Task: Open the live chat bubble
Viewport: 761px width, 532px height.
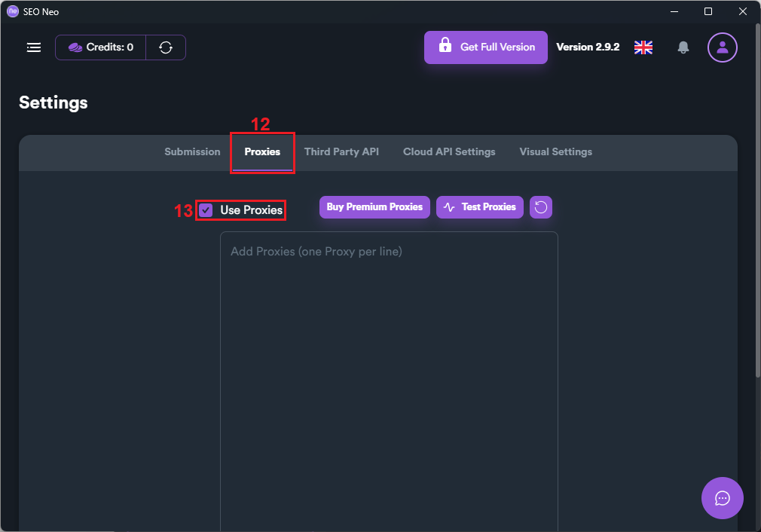Action: click(x=722, y=498)
